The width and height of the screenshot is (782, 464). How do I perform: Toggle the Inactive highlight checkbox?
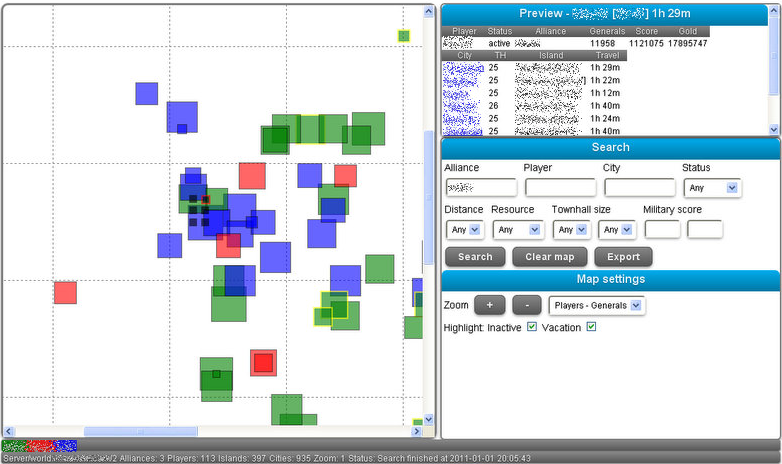click(x=532, y=327)
